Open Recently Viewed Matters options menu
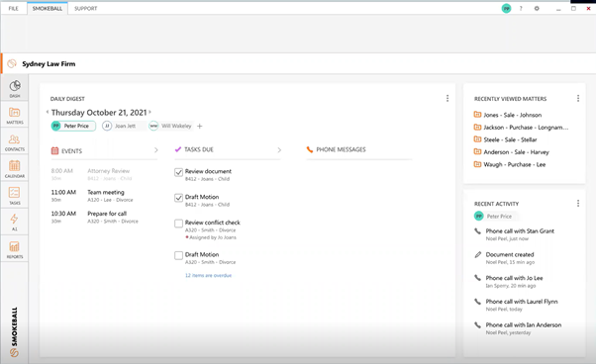Image resolution: width=596 pixels, height=364 pixels. click(578, 98)
